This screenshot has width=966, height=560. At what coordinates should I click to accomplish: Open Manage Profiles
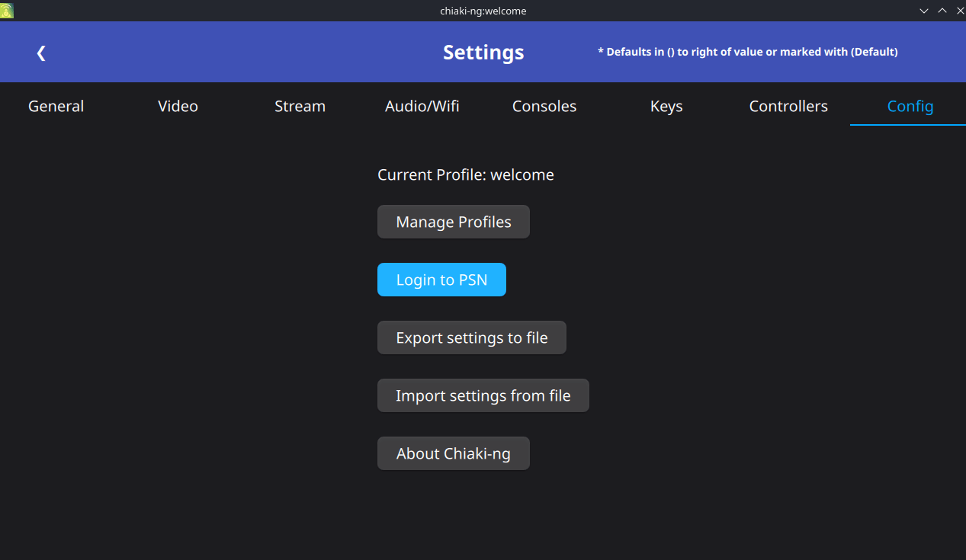(454, 222)
